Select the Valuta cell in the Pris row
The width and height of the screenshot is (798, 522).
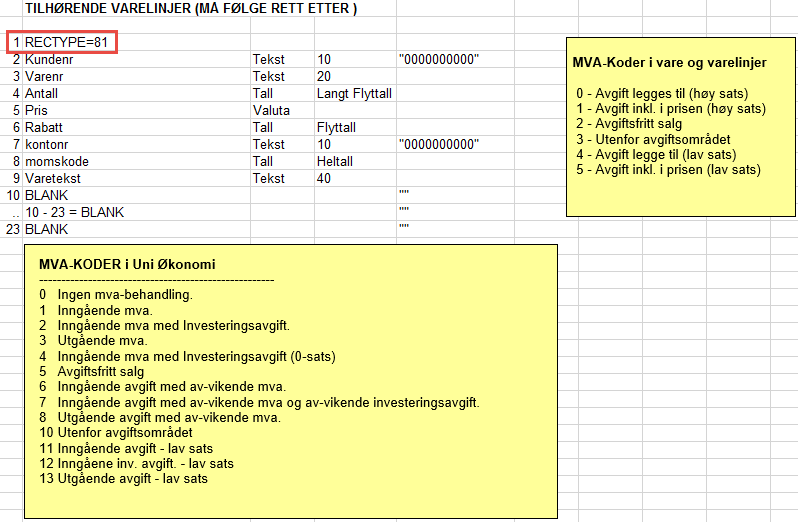[x=272, y=111]
